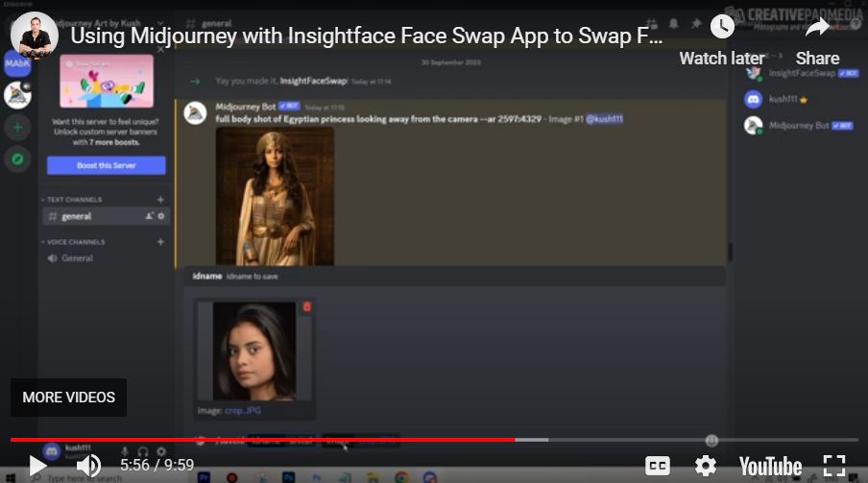Open the server name dropdown

click(x=161, y=23)
